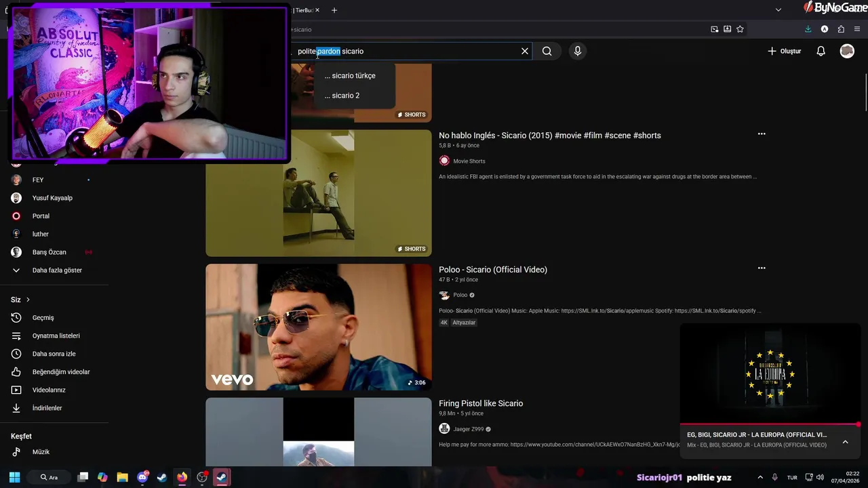Toggle picture-in-picture icon in address bar

click(x=714, y=29)
